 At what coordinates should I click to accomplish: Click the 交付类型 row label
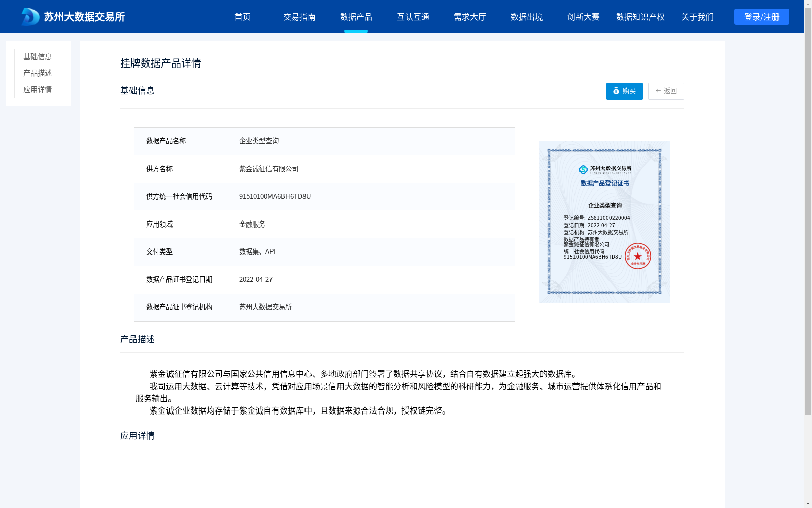click(x=159, y=251)
